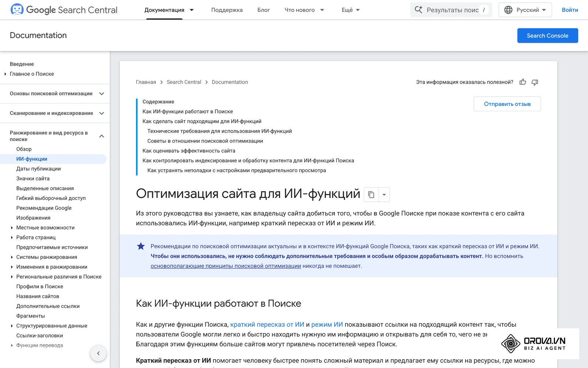Viewport: 588px width, 368px height.
Task: Go to the Блог tab
Action: (x=263, y=10)
